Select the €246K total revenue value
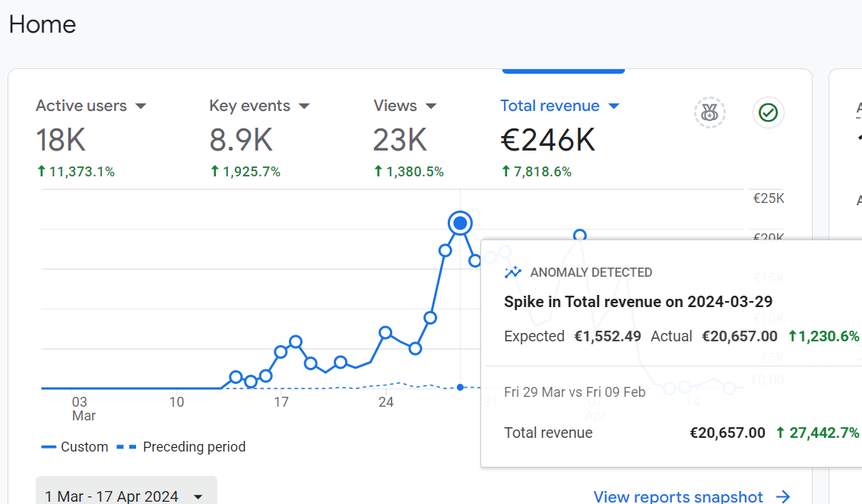Screen dimensions: 862x504 click(547, 140)
